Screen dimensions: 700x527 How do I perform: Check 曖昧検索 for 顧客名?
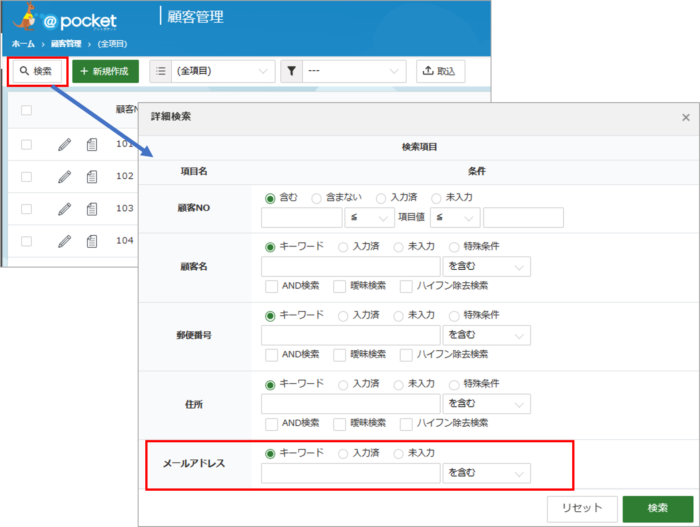tap(340, 286)
